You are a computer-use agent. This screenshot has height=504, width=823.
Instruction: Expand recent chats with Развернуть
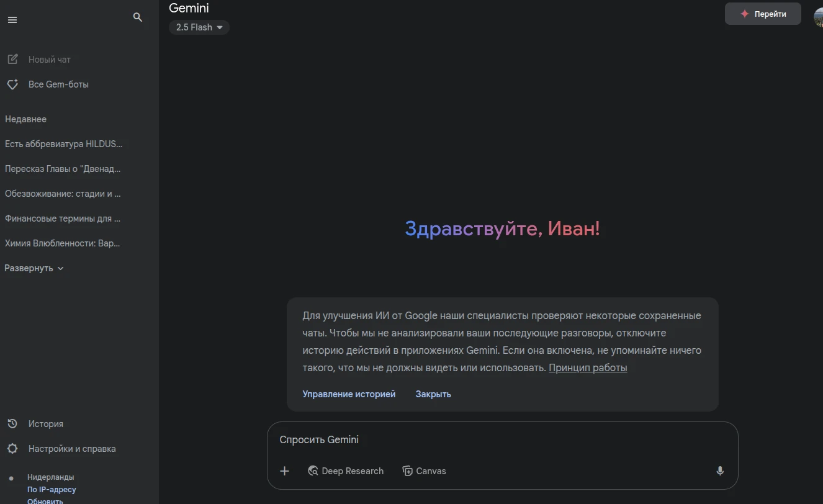pos(34,268)
